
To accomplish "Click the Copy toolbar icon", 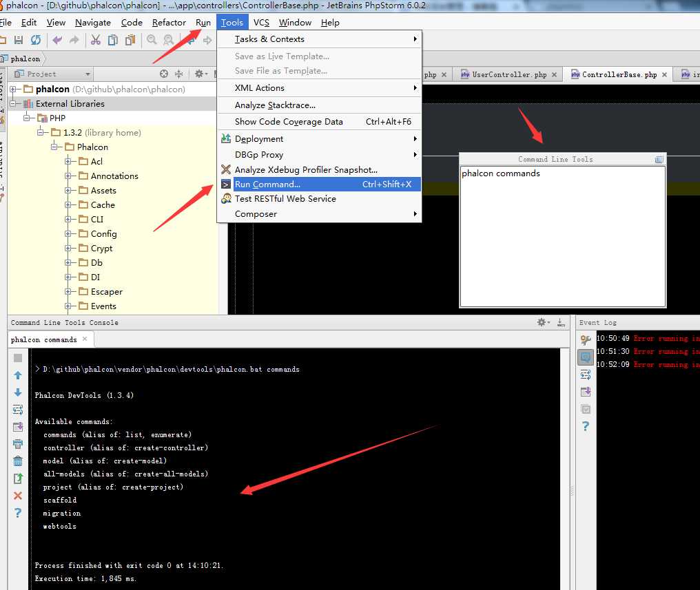I will click(x=113, y=40).
